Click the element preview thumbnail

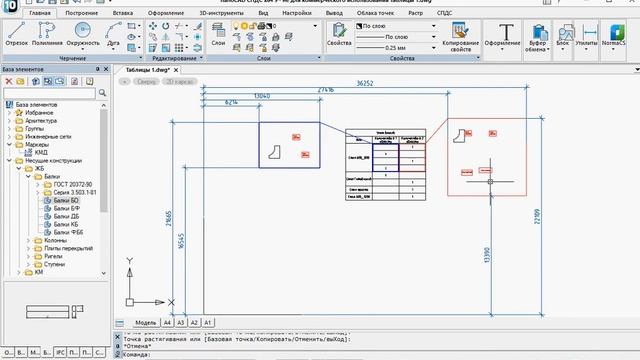55,311
